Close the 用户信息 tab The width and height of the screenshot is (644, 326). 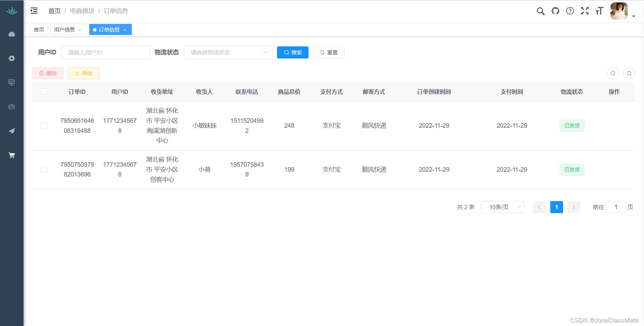(80, 30)
